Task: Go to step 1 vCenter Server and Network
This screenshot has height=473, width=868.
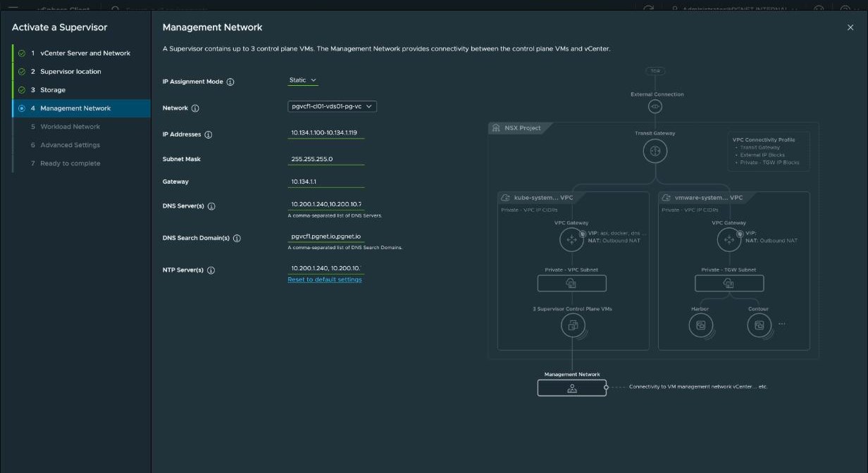Action: coord(81,53)
